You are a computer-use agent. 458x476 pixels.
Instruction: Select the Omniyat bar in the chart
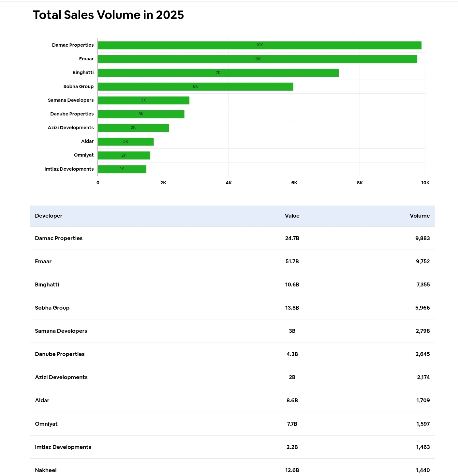click(x=124, y=155)
